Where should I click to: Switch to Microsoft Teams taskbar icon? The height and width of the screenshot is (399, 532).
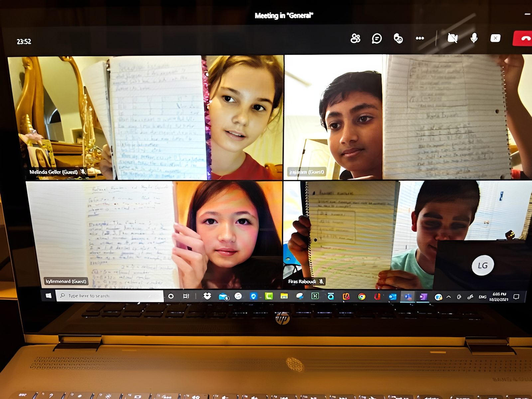point(408,297)
